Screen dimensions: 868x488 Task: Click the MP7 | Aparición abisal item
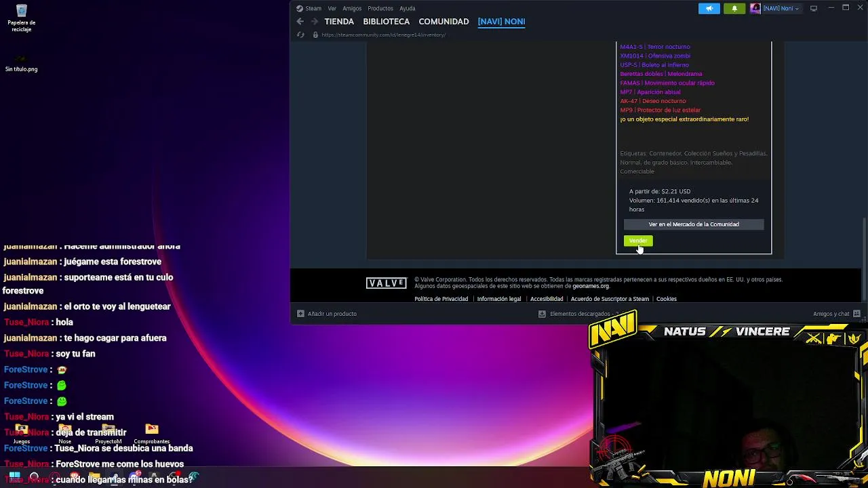click(650, 92)
